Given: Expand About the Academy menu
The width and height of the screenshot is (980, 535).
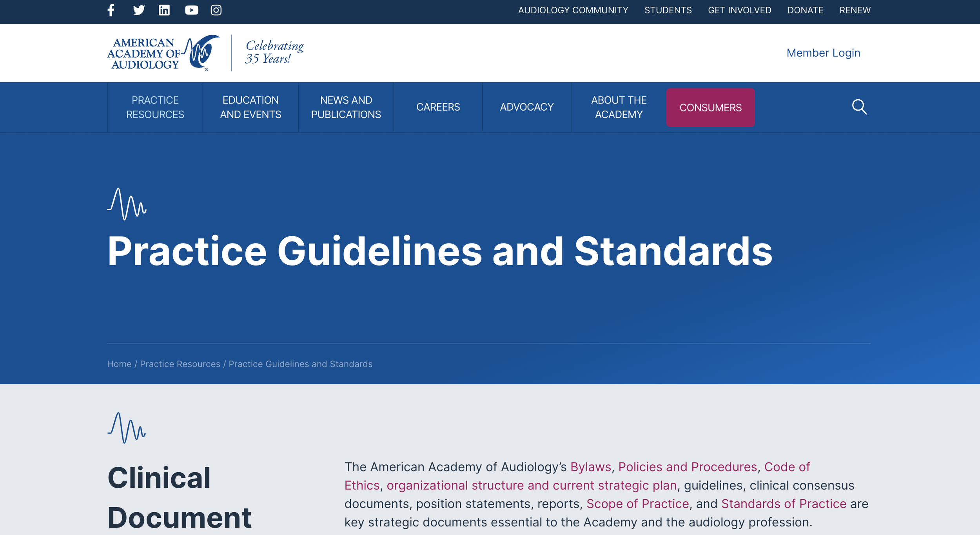Looking at the screenshot, I should (x=619, y=107).
